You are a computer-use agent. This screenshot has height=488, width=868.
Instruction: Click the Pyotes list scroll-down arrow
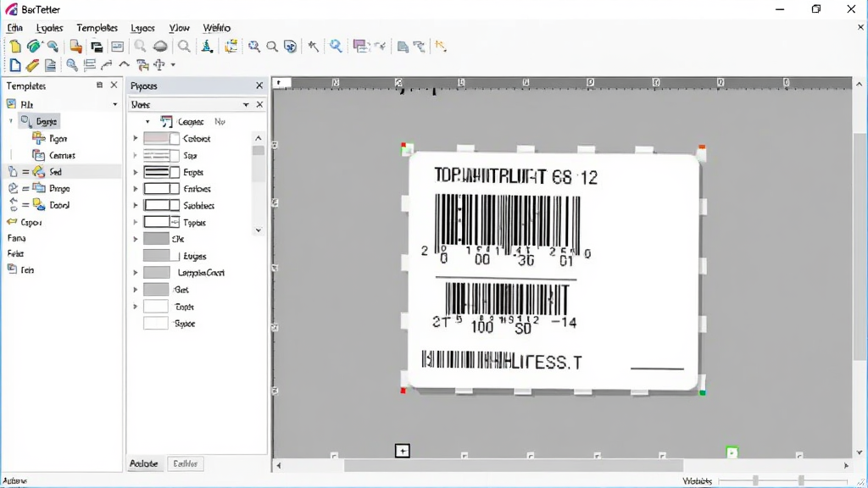pyautogui.click(x=258, y=230)
